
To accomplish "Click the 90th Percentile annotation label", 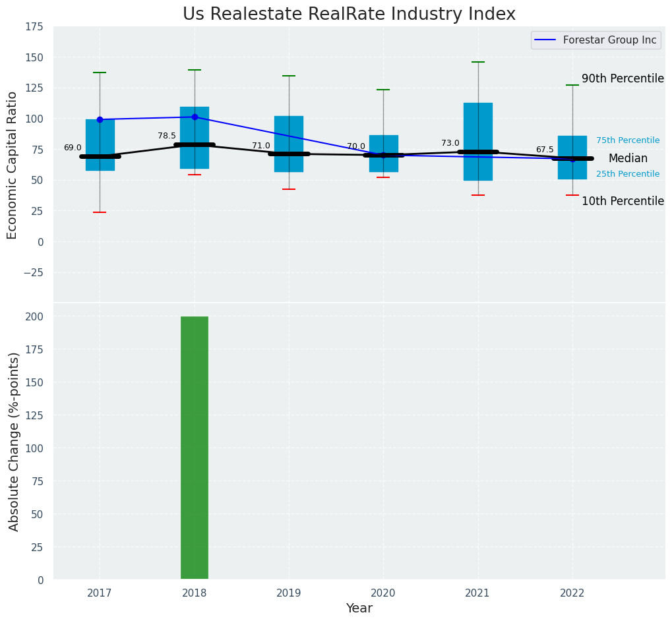I will coord(622,78).
